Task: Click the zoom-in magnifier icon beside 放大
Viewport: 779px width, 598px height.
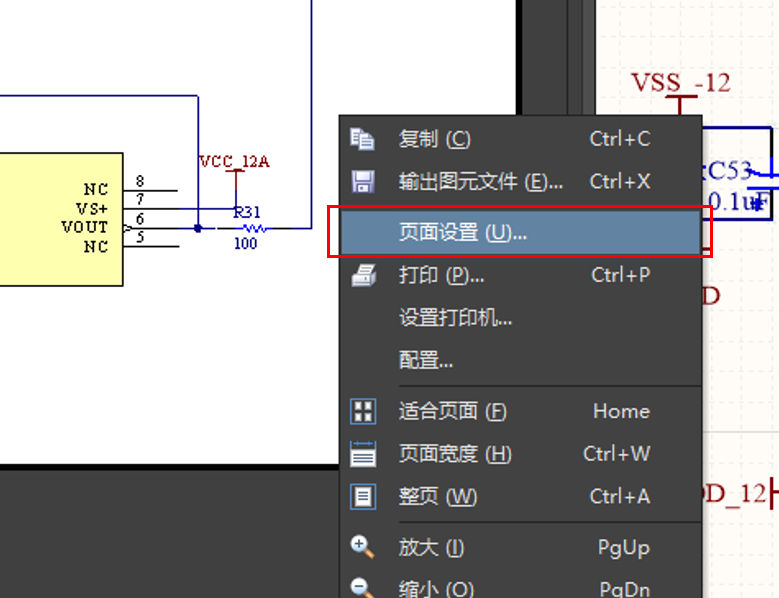Action: (362, 547)
